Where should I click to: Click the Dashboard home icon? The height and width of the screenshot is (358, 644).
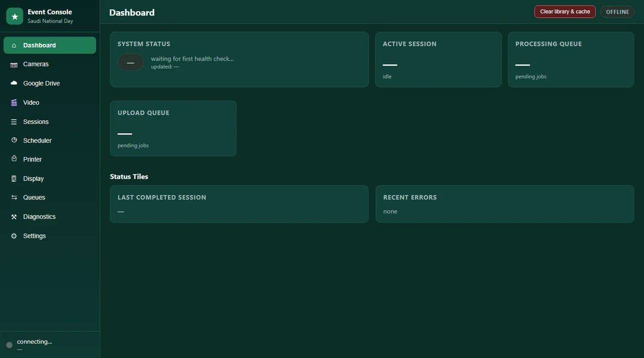click(14, 45)
